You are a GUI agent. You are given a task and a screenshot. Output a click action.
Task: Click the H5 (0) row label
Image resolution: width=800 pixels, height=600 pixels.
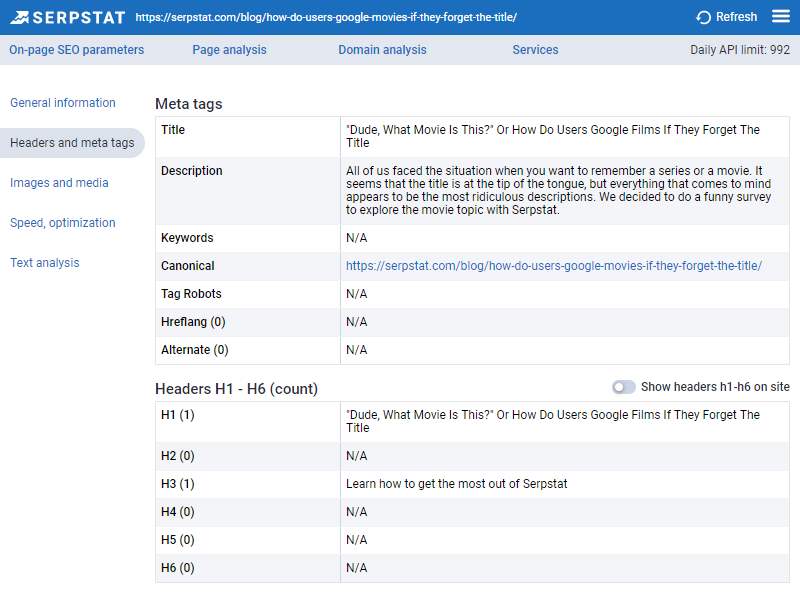178,540
